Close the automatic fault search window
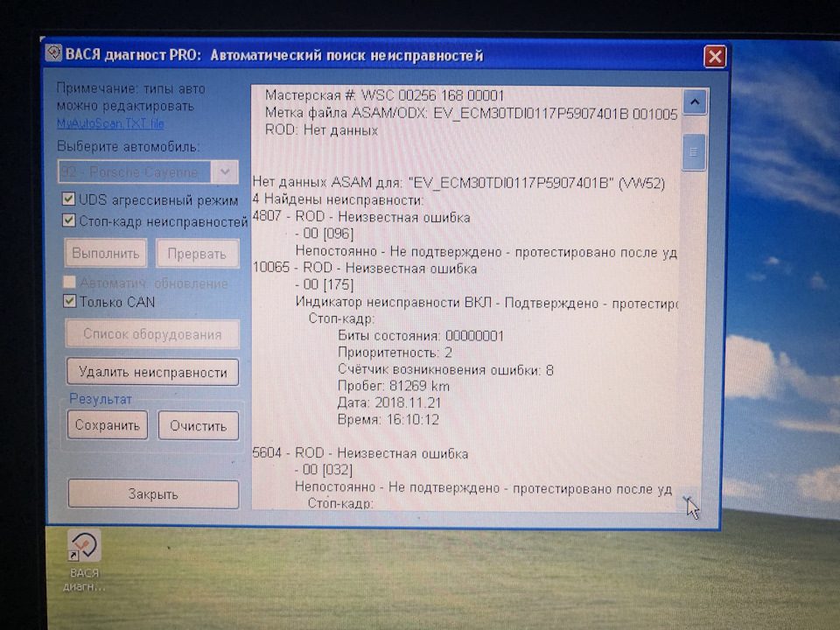840x630 pixels. 715,56
